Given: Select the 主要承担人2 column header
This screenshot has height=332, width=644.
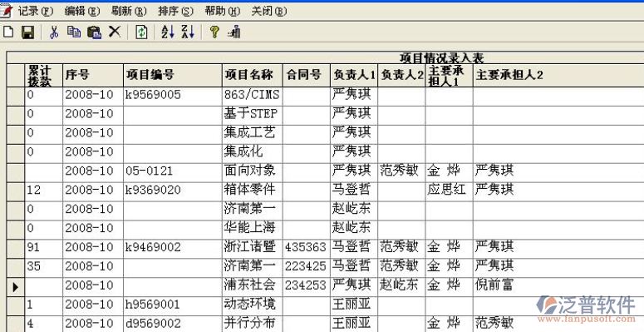Looking at the screenshot, I should coord(558,75).
